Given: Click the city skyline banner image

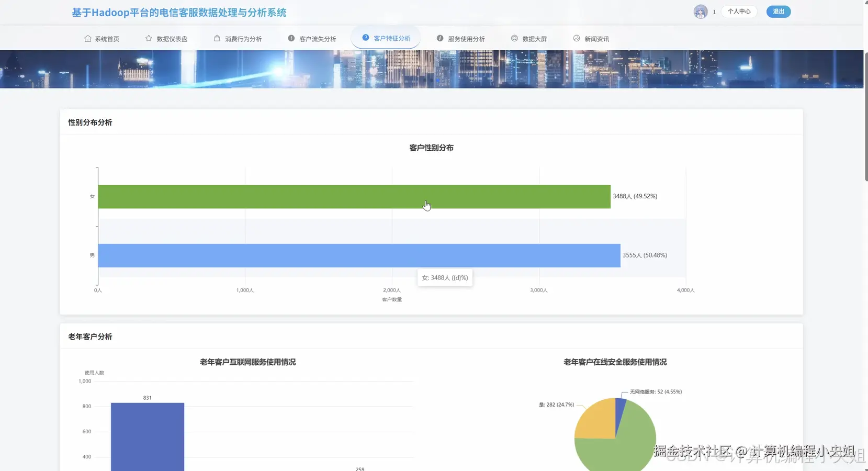Looking at the screenshot, I should click(x=432, y=69).
